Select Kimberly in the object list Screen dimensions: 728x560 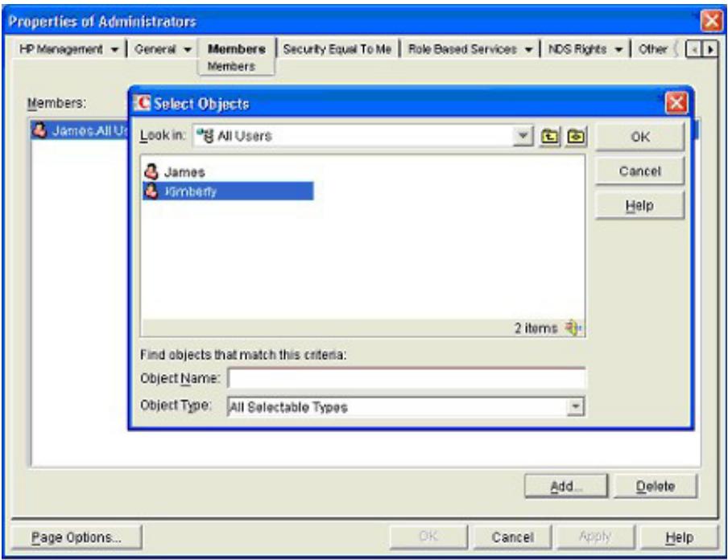[227, 191]
